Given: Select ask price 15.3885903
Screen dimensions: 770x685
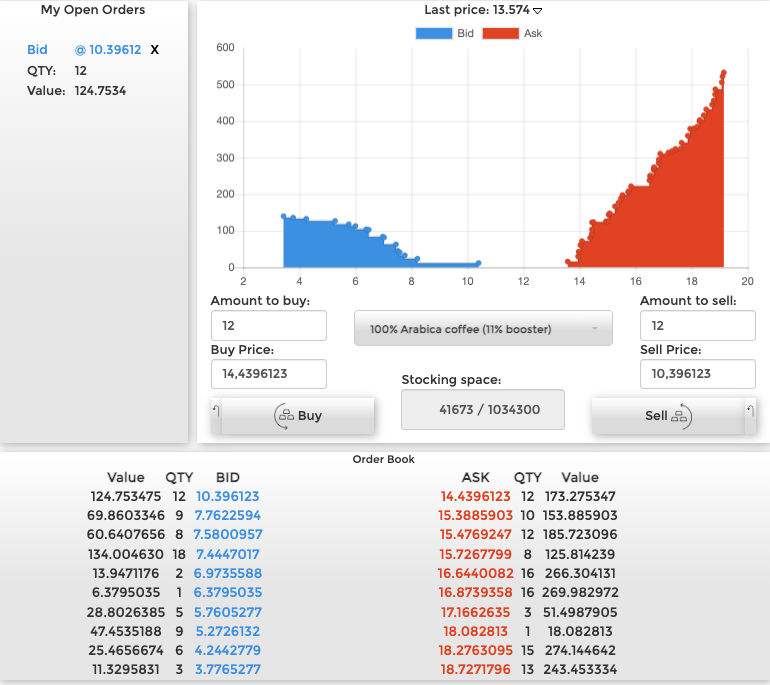Looking at the screenshot, I should 475,516.
